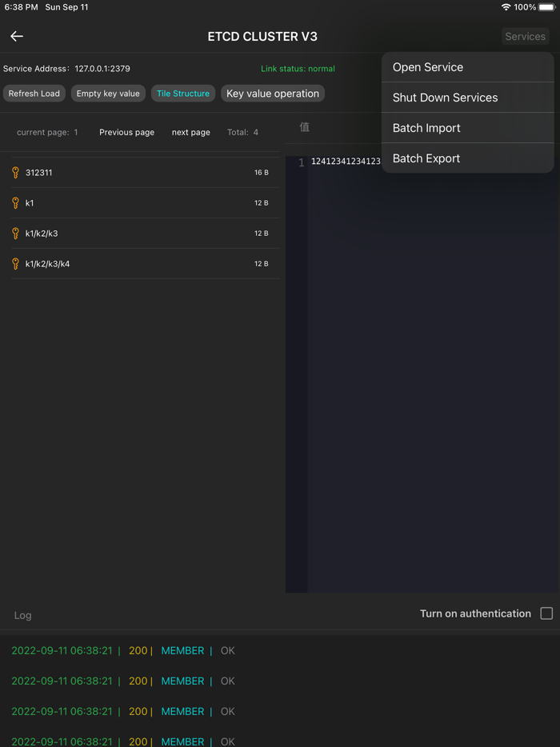Click the key icon beside k1 entry
The width and height of the screenshot is (560, 747).
pos(15,203)
